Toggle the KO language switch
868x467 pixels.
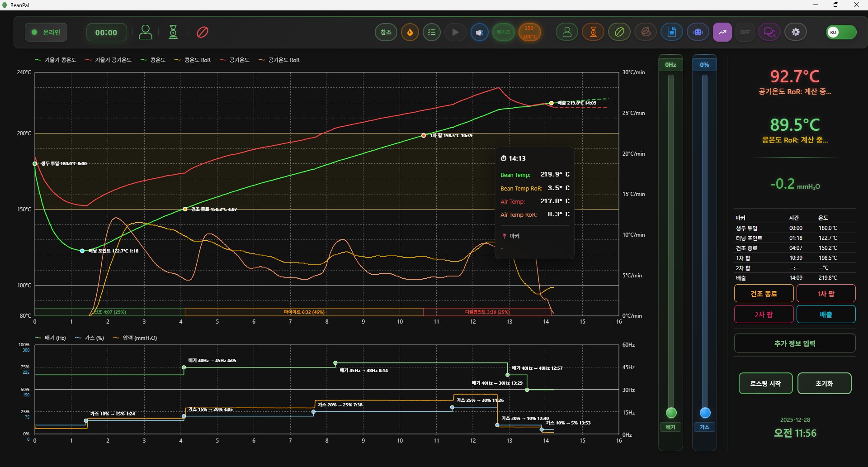[841, 32]
